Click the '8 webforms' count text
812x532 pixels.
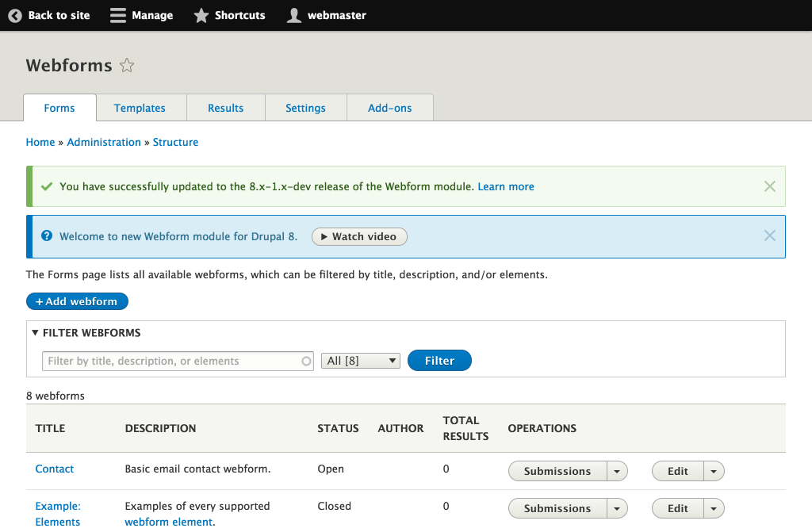coord(56,396)
